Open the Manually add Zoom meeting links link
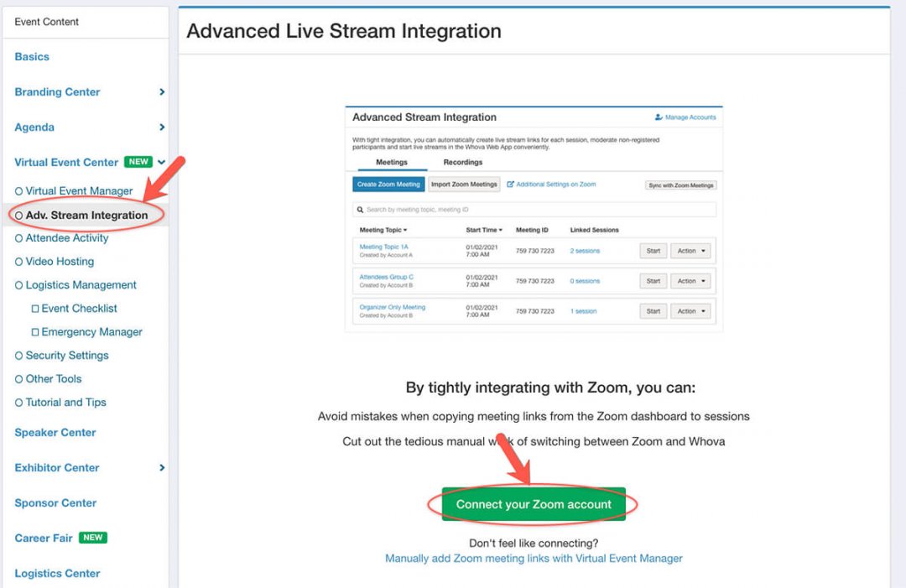This screenshot has width=906, height=588. [x=534, y=558]
